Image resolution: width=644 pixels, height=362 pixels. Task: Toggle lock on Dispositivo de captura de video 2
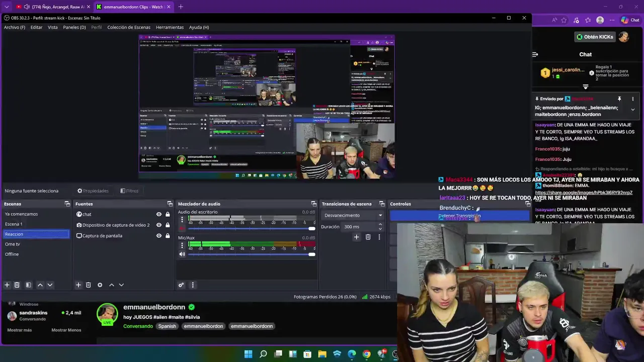(x=168, y=225)
